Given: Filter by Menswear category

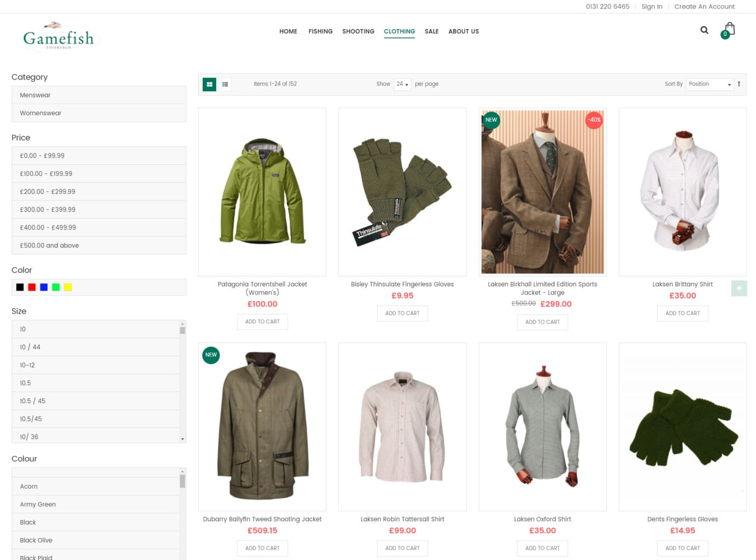Looking at the screenshot, I should point(99,95).
